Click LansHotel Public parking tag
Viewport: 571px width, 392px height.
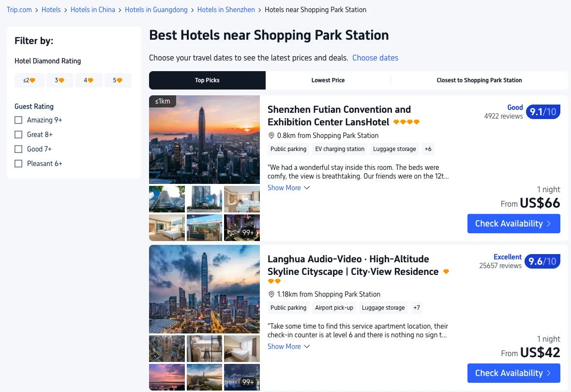(288, 149)
